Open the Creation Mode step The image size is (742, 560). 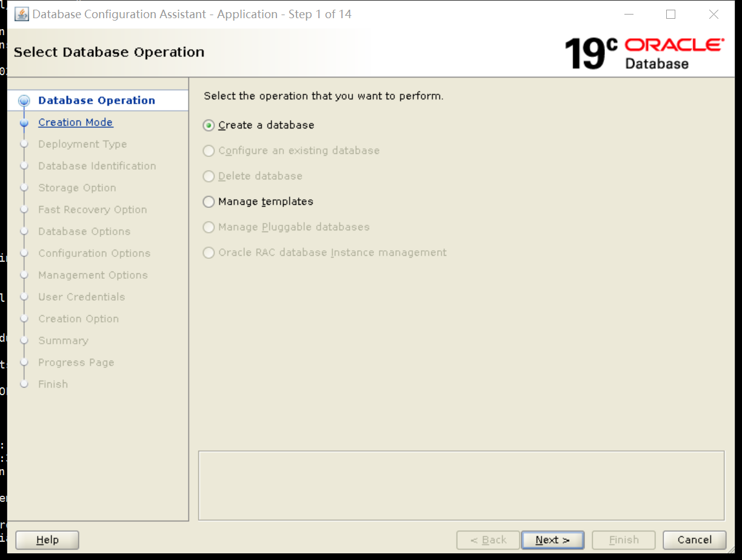(75, 122)
